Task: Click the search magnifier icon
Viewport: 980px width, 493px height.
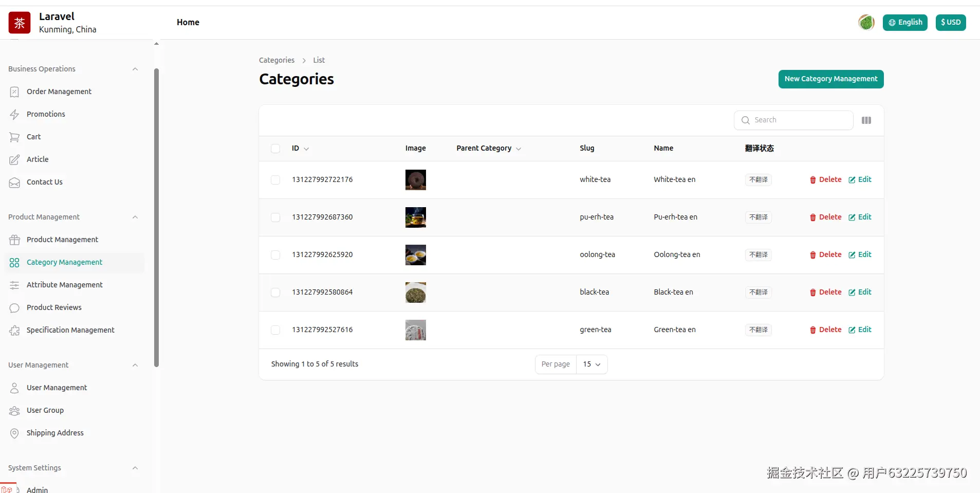Action: coord(746,120)
